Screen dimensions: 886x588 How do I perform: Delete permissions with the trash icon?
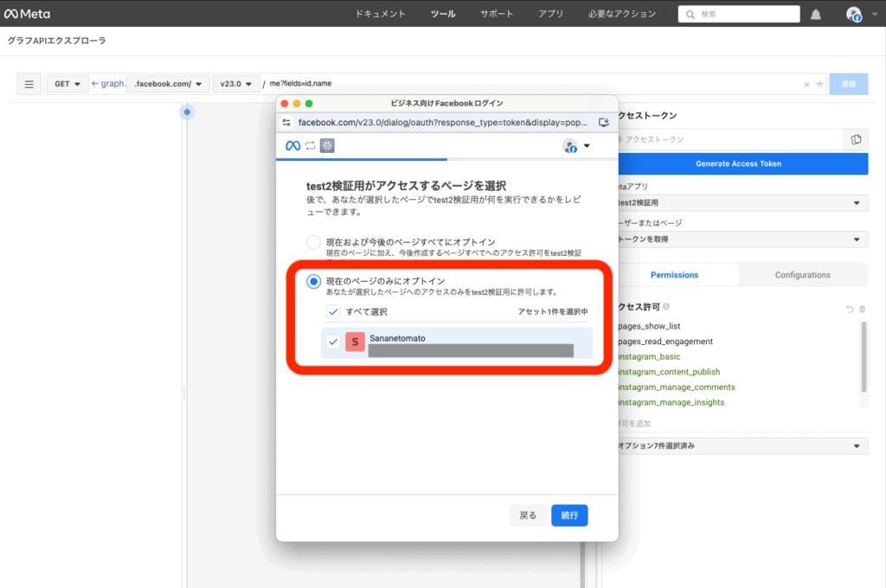coord(863,309)
